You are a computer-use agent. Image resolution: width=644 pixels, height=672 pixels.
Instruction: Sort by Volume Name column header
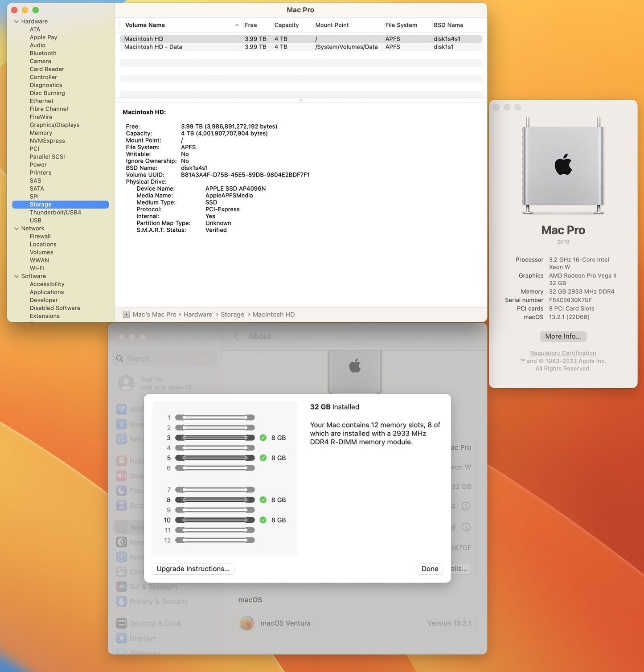click(145, 25)
